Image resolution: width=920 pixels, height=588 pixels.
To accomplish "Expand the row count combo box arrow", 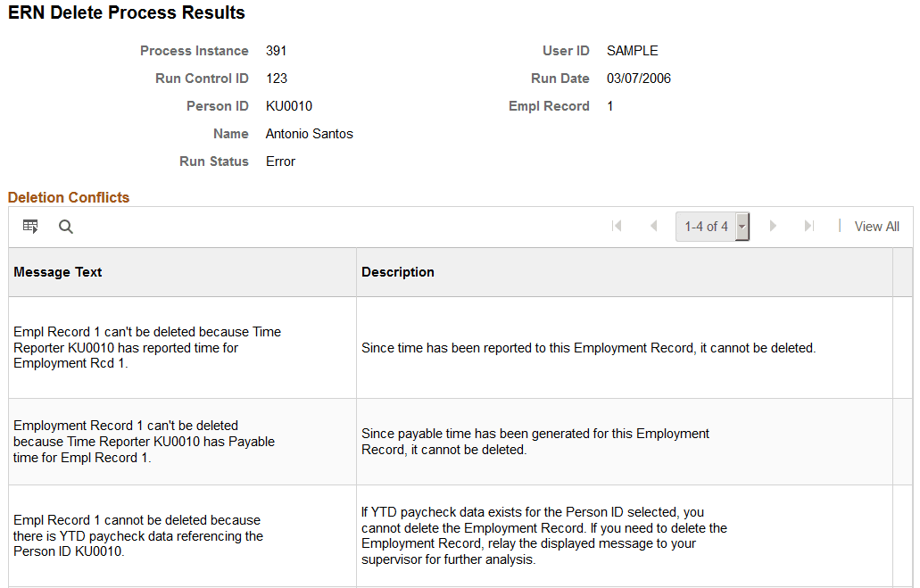I will coord(742,226).
